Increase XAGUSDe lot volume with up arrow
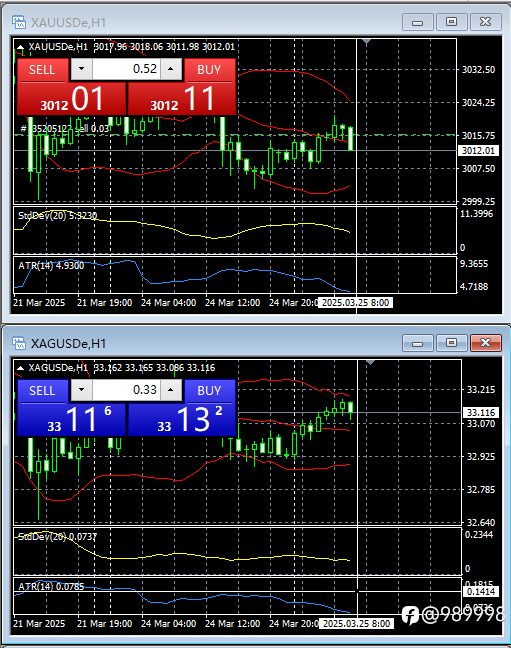 click(x=171, y=390)
